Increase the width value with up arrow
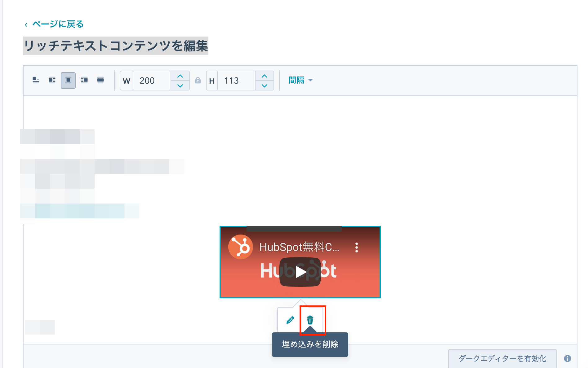 [x=180, y=76]
